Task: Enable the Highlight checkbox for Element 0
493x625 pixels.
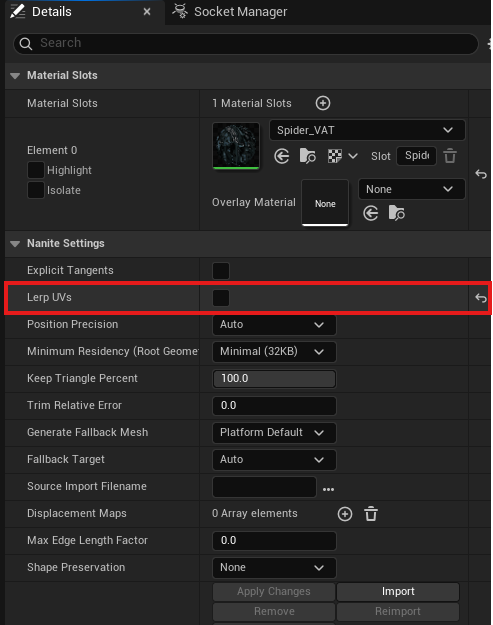Action: coord(36,170)
